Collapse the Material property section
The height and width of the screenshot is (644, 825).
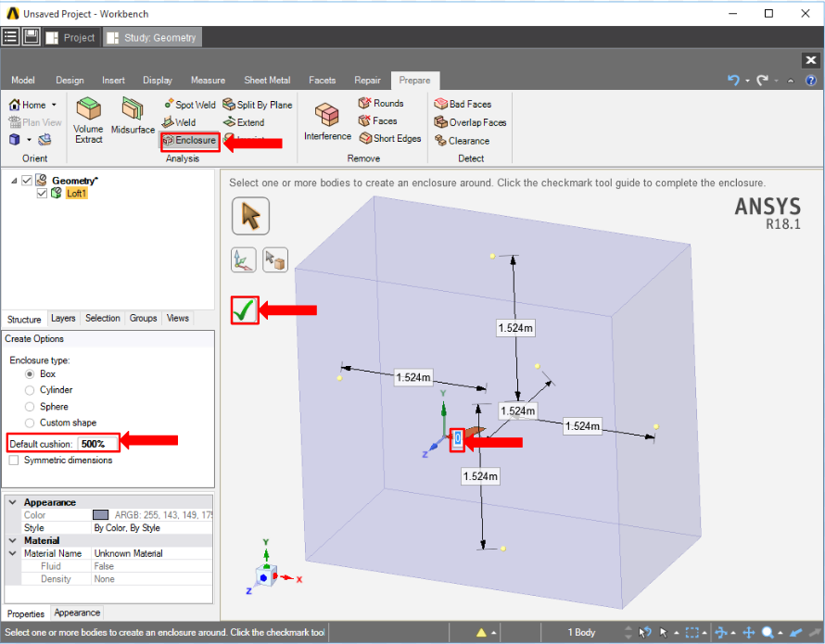pyautogui.click(x=13, y=540)
